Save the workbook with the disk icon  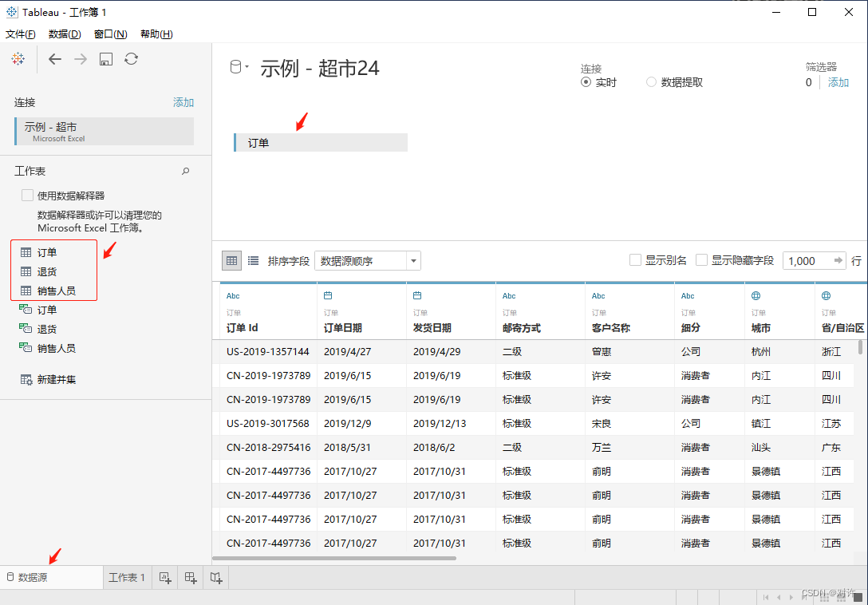(106, 59)
